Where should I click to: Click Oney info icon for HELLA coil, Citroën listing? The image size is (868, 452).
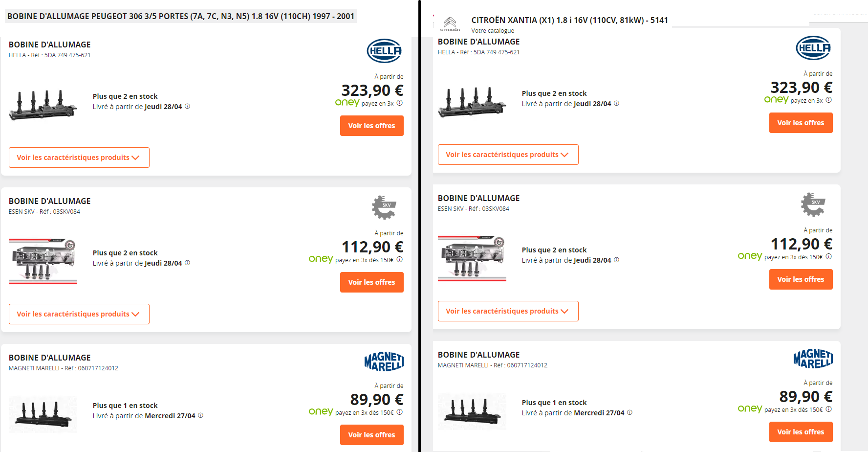coord(828,100)
